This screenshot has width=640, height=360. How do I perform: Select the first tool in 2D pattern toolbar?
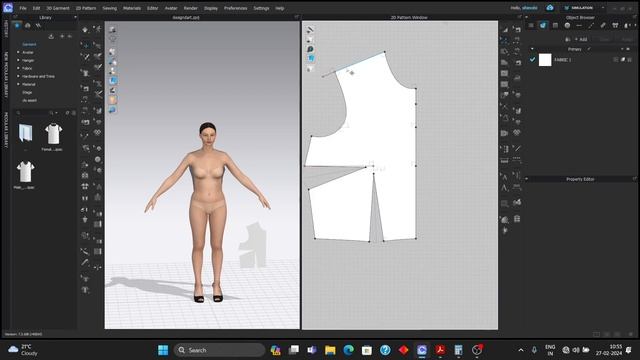coord(505,29)
